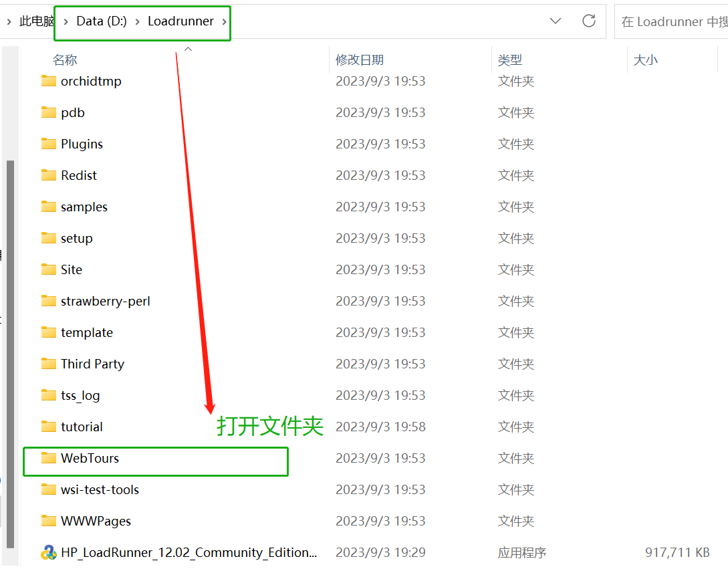
Task: Select the pdb folder name
Action: pos(72,112)
